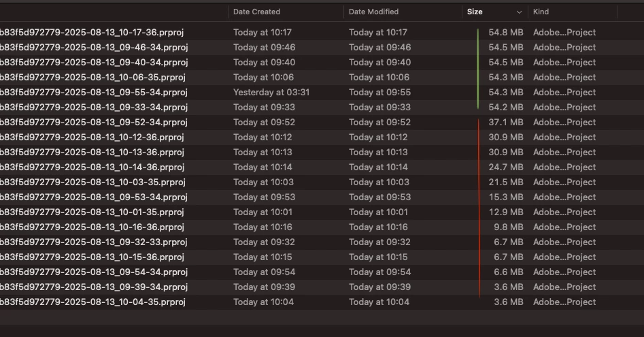Click Date Created cell 'Today at 09:54'
Screen dimensions: 644x337
[x=264, y=272]
